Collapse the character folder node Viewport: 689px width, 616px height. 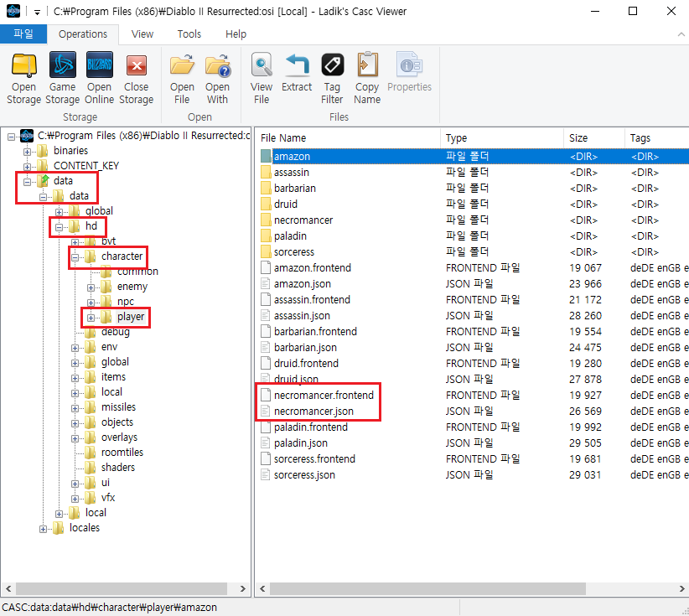tap(75, 257)
